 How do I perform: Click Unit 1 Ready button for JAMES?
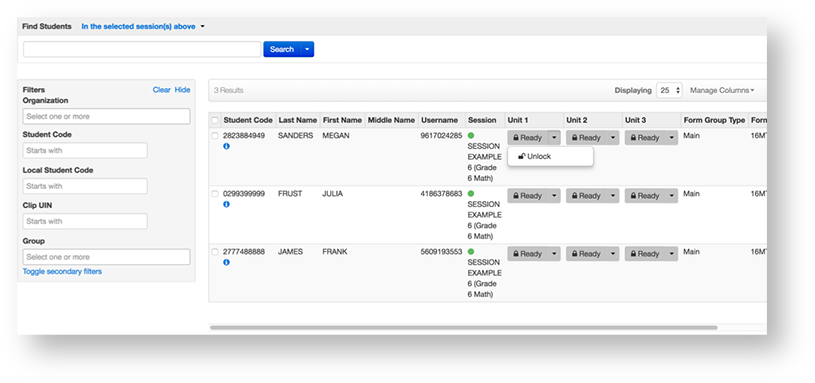point(528,254)
